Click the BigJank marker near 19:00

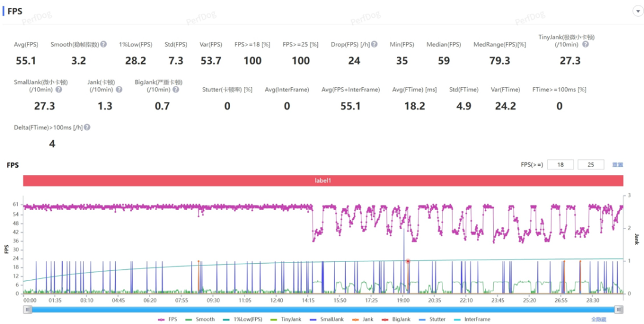click(408, 261)
